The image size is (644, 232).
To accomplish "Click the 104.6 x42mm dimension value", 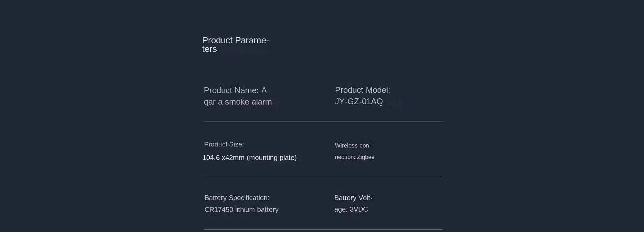I will (x=223, y=158).
